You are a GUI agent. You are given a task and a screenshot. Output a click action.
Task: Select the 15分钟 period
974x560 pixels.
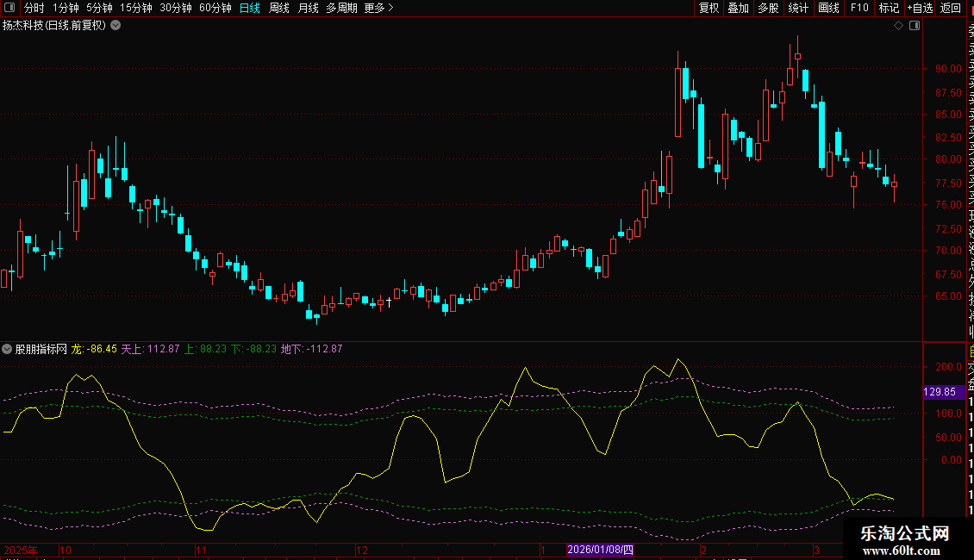click(136, 8)
